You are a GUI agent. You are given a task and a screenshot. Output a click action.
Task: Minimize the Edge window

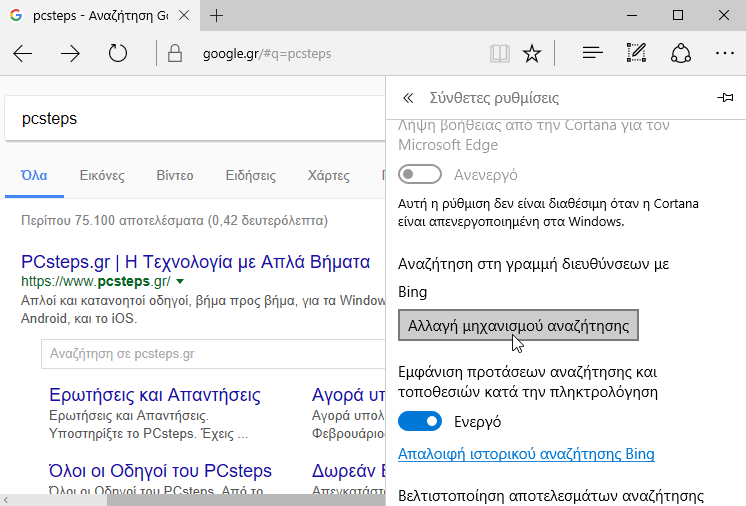[632, 16]
